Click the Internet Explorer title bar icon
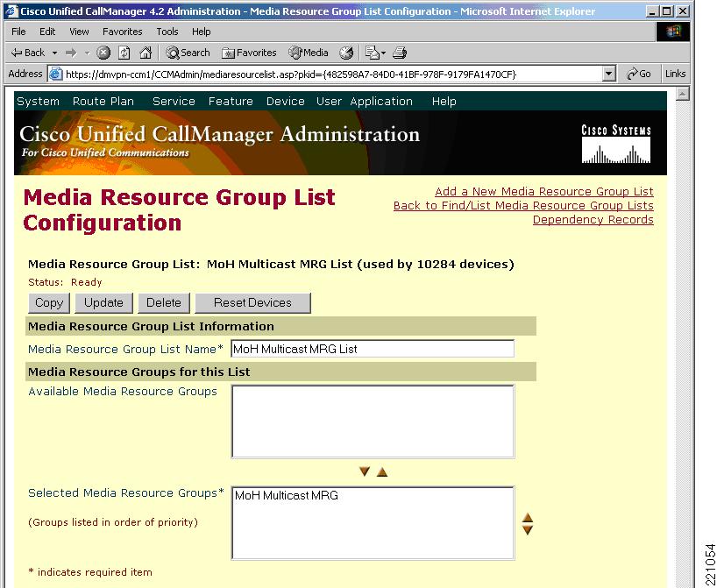The image size is (717, 588). click(x=11, y=11)
